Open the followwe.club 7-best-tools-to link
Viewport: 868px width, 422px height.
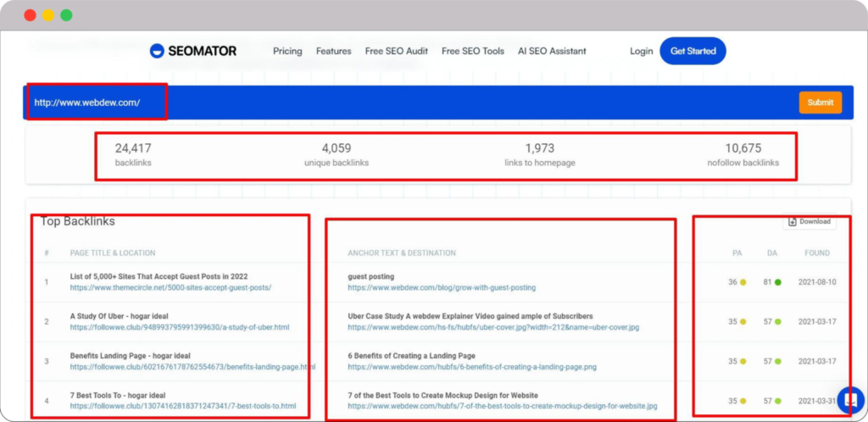183,406
